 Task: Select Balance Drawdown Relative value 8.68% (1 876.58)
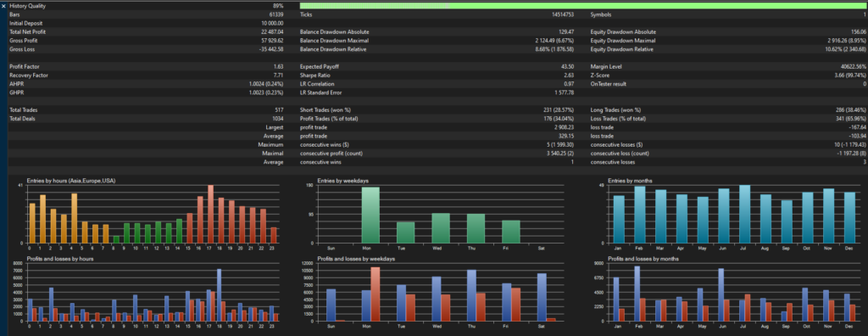coord(554,49)
